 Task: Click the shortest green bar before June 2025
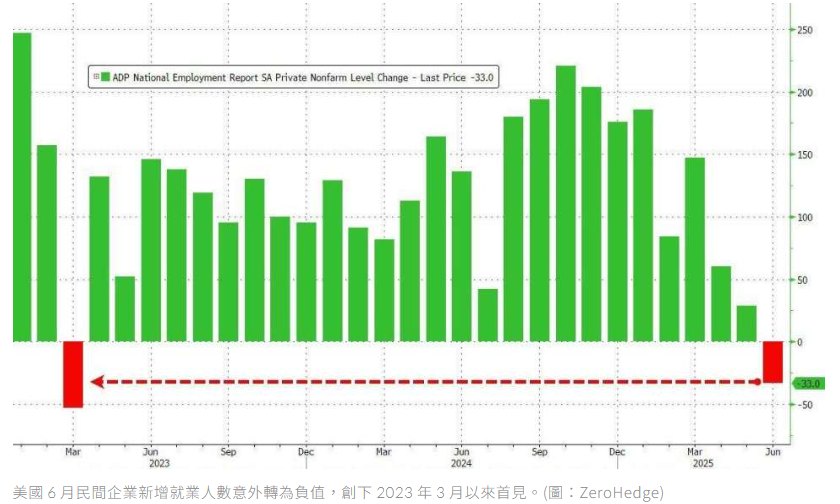coord(746,323)
